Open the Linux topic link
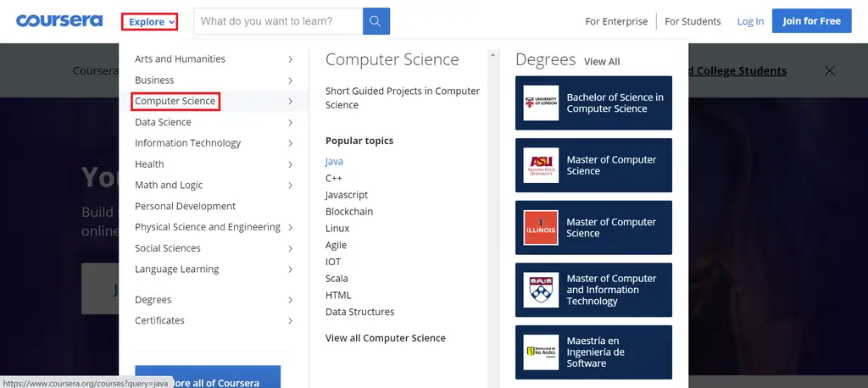Screen dimensions: 868x388 [337, 228]
